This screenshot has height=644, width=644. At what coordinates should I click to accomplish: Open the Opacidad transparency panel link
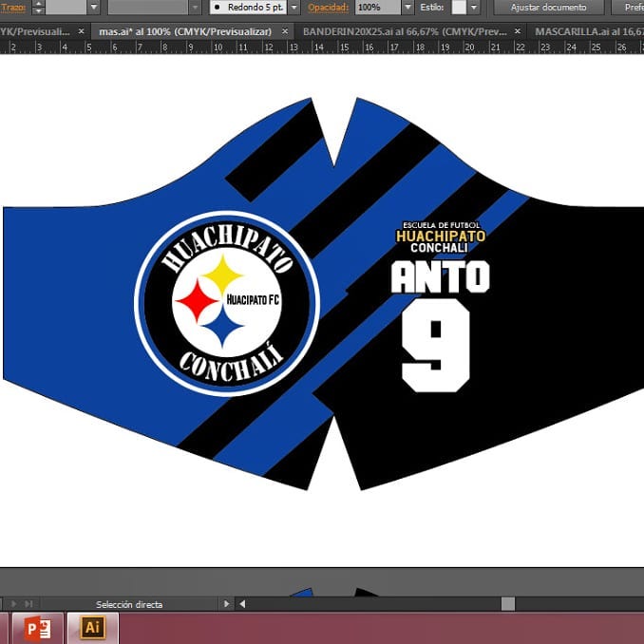(328, 7)
